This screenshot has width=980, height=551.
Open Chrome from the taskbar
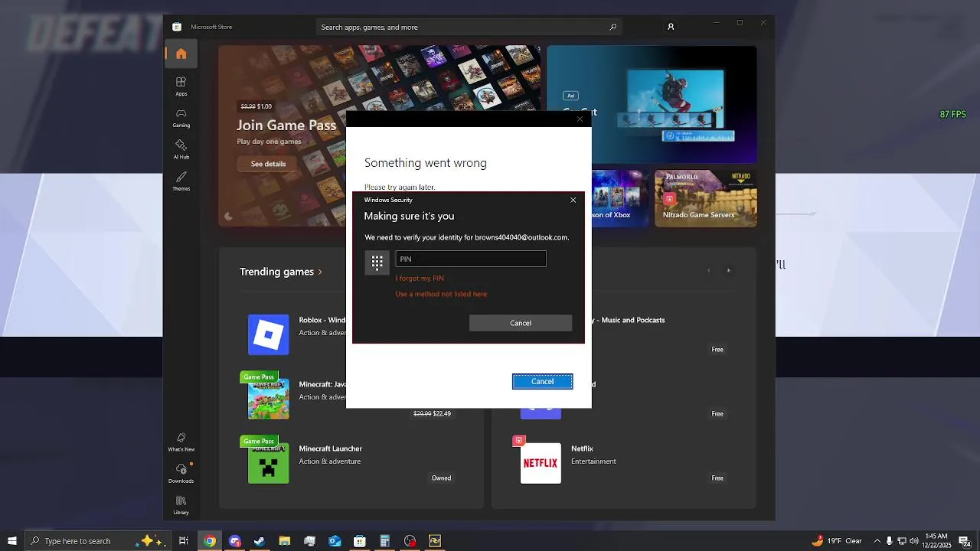pyautogui.click(x=210, y=541)
